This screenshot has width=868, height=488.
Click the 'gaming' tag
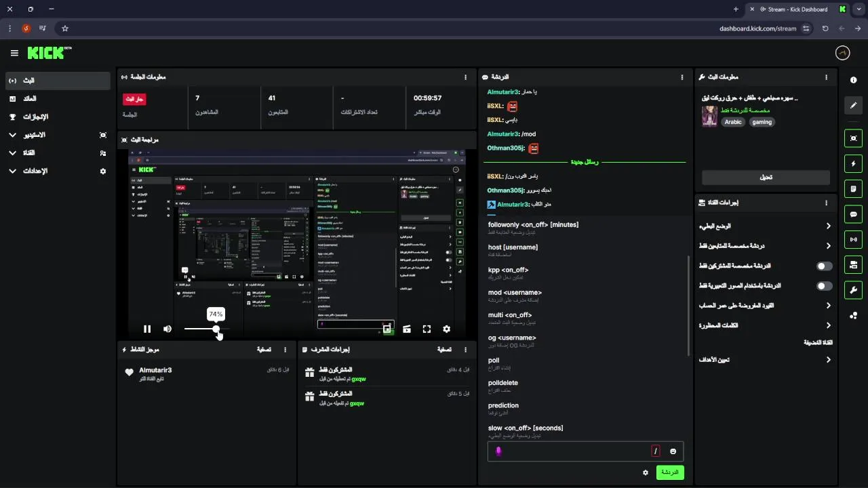(762, 122)
